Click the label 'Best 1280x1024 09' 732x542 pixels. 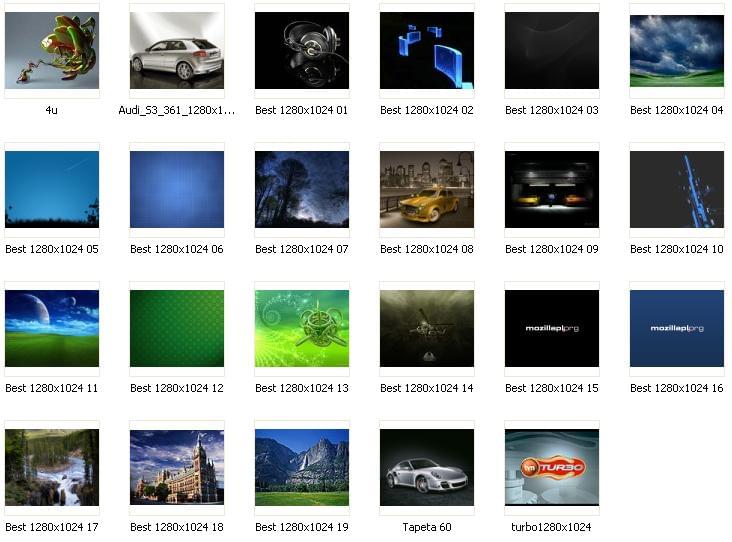[x=552, y=249]
